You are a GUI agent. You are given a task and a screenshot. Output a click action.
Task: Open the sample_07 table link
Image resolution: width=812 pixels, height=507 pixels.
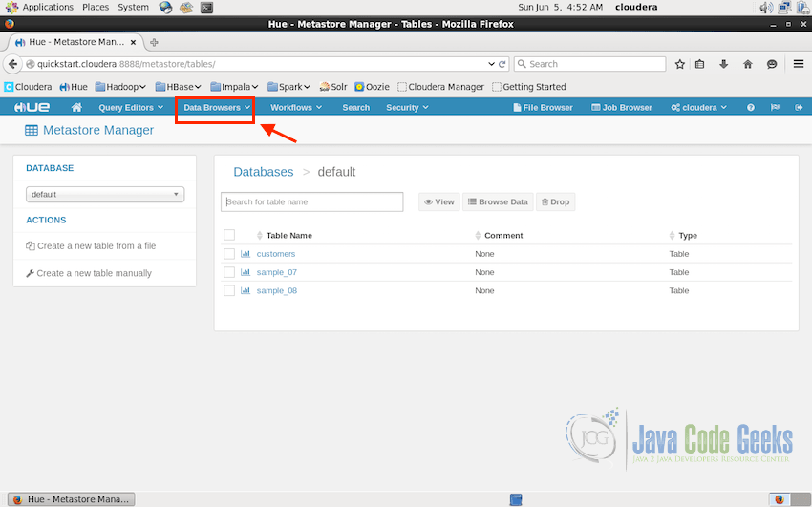276,272
